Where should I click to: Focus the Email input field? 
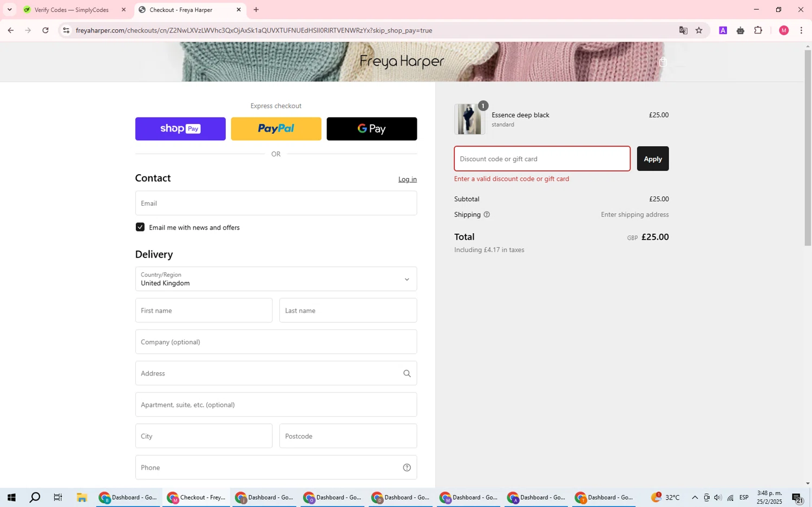(276, 203)
